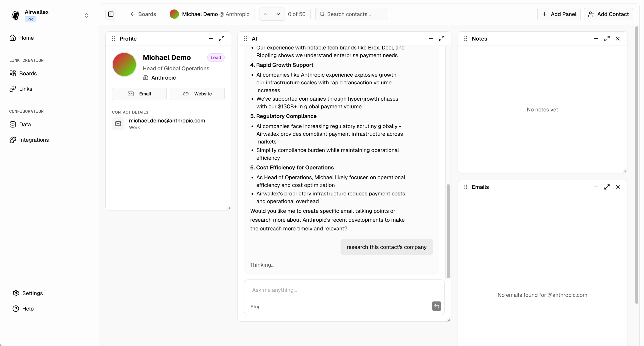
Task: Stop the AI response generation
Action: 255,306
